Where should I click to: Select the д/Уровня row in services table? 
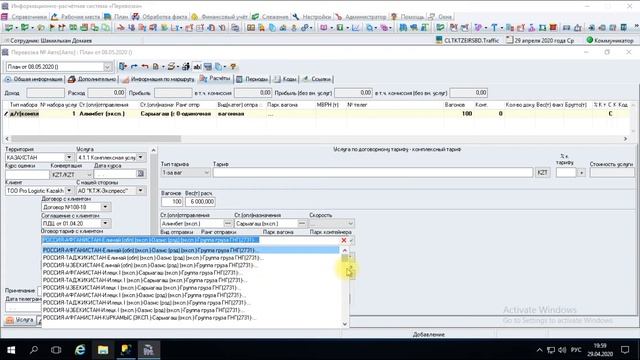[x=316, y=114]
